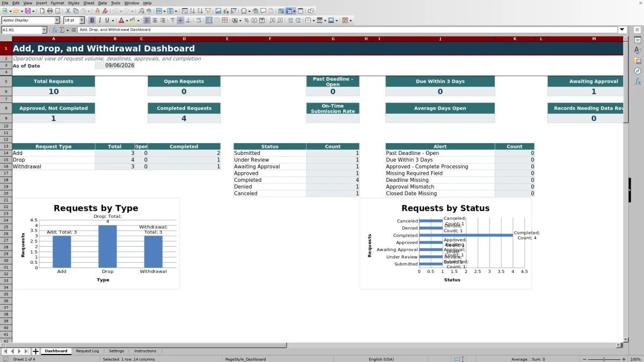Toggle Center Horizontally alignment
Screen dimensions: 644x362
pyautogui.click(x=155, y=20)
